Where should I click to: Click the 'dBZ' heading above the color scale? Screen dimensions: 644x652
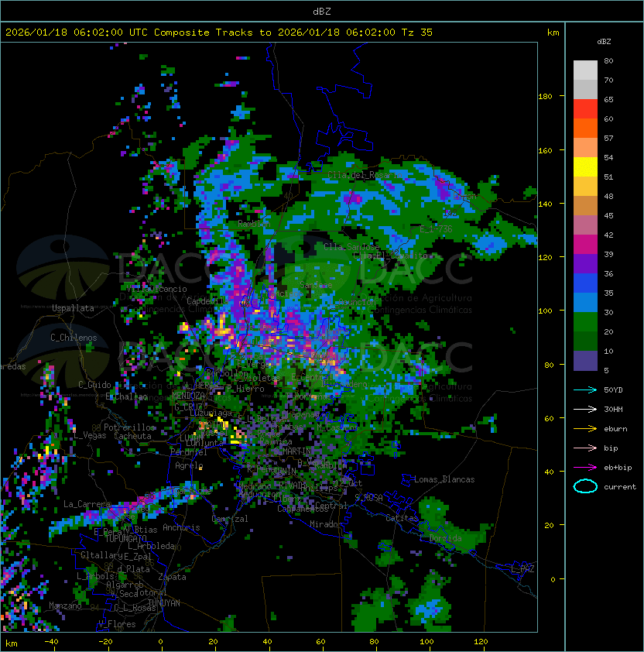604,42
